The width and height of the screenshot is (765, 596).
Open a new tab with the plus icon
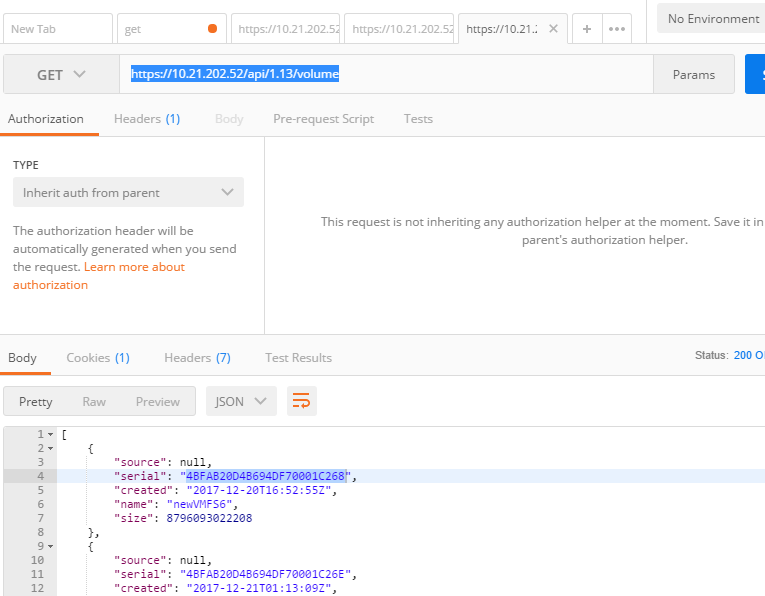pos(587,29)
